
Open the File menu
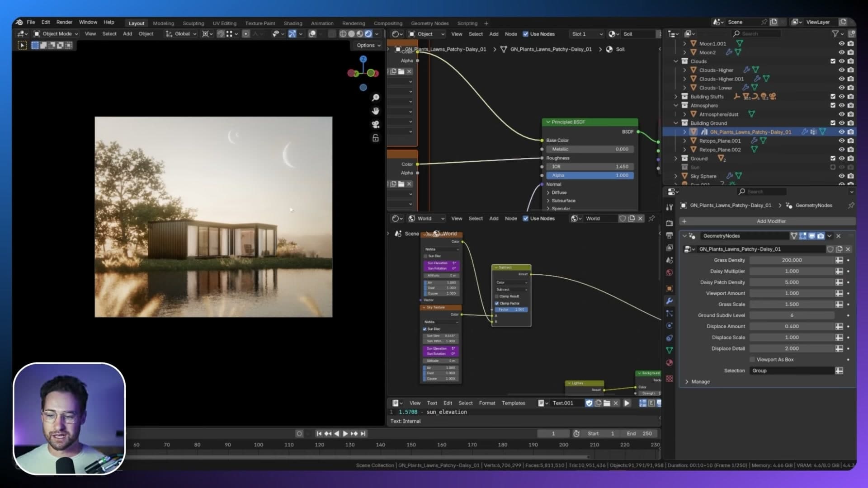pos(31,22)
